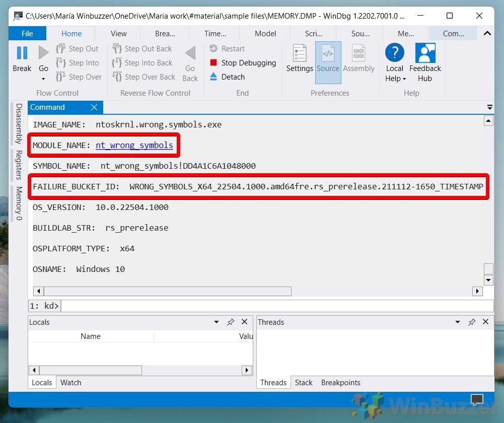Click Locals panel scroll left arrow
504x423 pixels.
click(x=34, y=370)
